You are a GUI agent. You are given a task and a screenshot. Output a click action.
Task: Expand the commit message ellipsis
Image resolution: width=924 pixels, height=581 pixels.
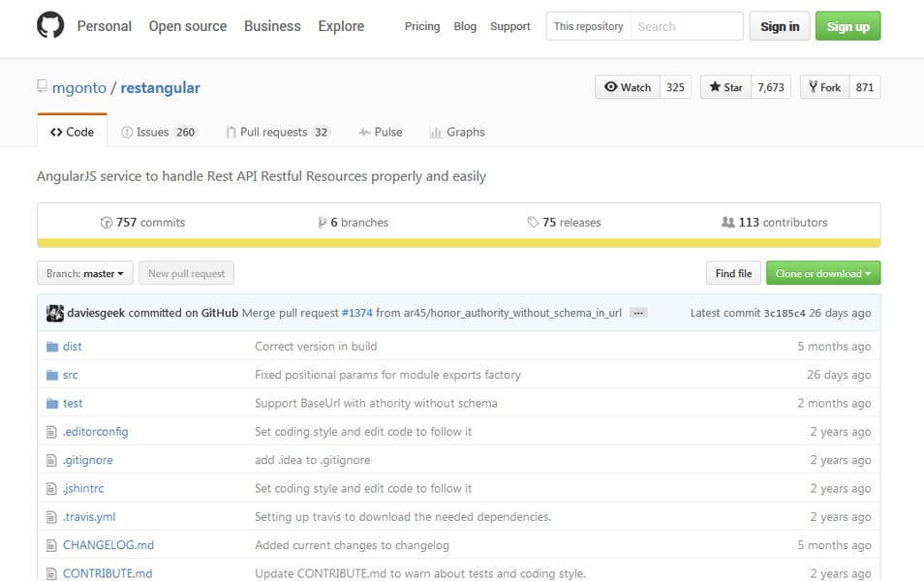638,313
